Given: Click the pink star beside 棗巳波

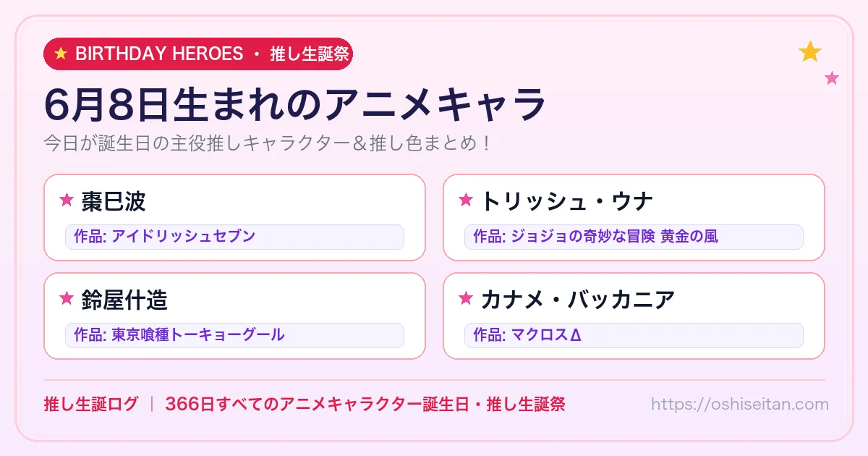Looking at the screenshot, I should tap(67, 200).
